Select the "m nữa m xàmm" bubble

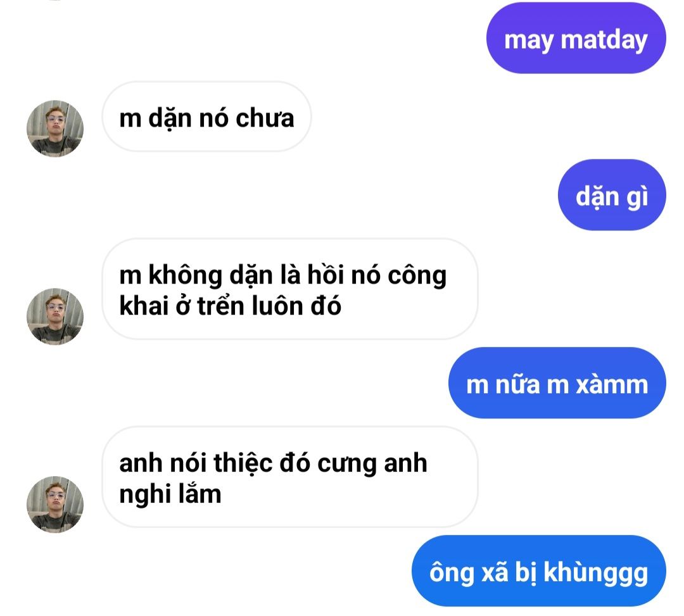[x=557, y=383]
